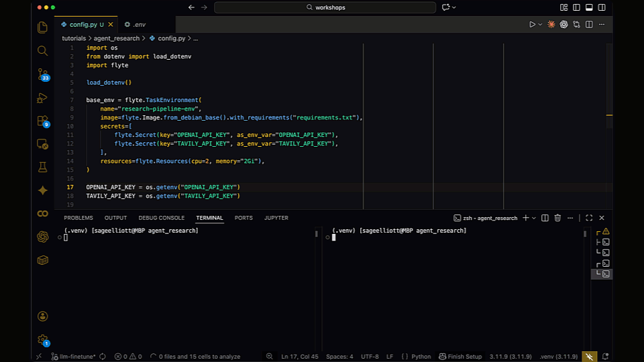Toggle the primary side bar layout button

pos(576,7)
